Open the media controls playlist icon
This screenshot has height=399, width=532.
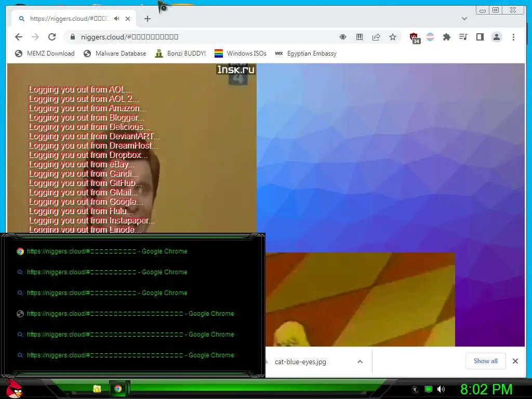463,37
